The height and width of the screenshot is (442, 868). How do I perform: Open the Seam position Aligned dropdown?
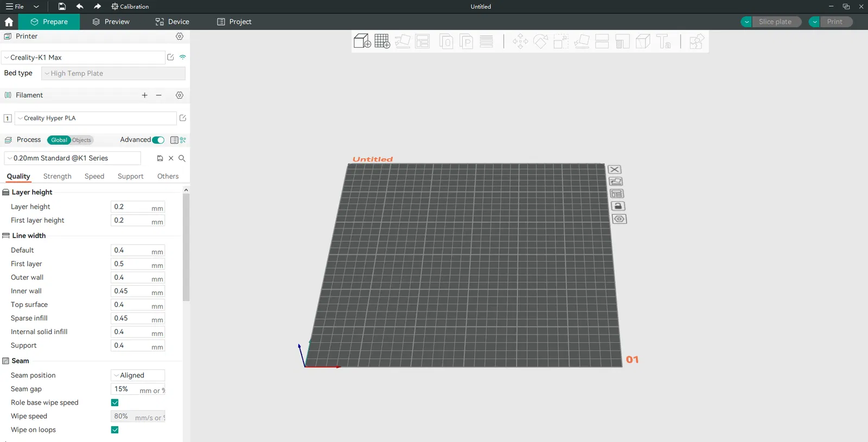pyautogui.click(x=138, y=375)
